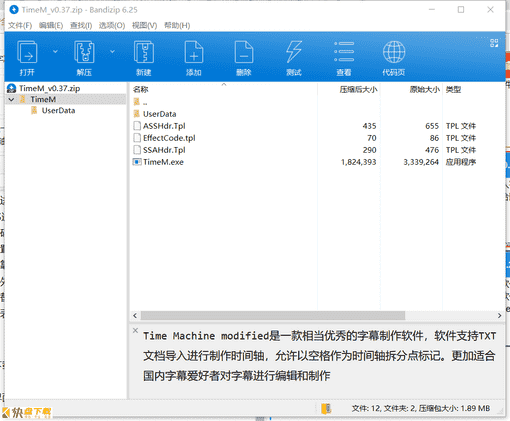This screenshot has width=510, height=421.
Task: Click the 应用程序 type cell
Action: pyautogui.click(x=461, y=162)
